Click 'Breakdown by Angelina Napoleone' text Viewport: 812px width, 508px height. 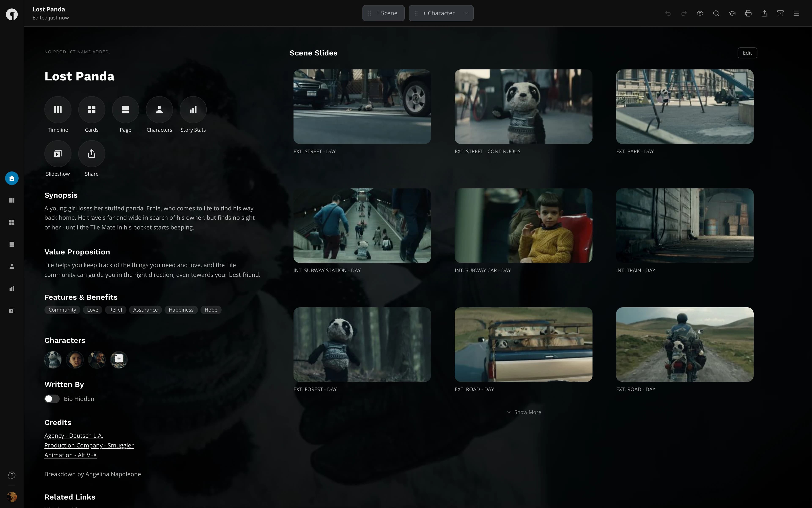tap(93, 474)
